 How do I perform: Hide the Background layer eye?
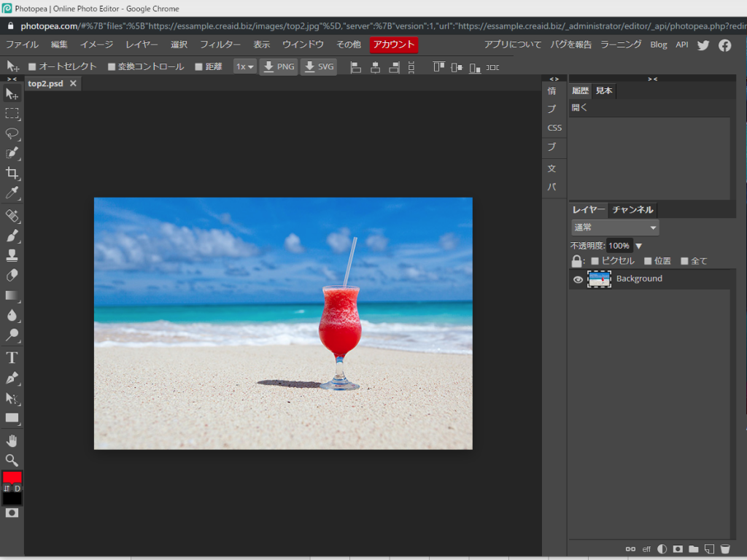click(578, 279)
